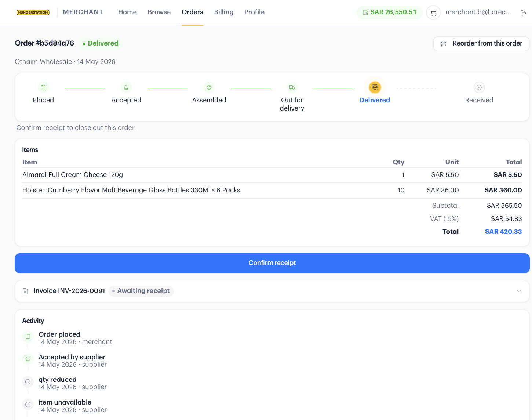
Task: Click the SAR 420.33 order total
Action: coord(503,232)
